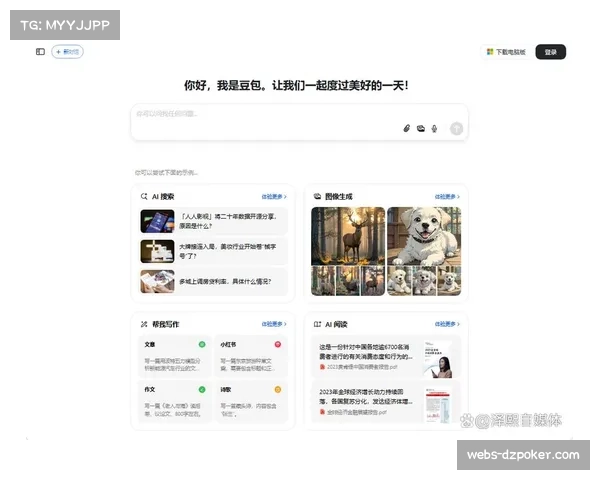The height and width of the screenshot is (480, 600).
Task: Open 体验更多 in 图像生成 card
Action: (447, 196)
